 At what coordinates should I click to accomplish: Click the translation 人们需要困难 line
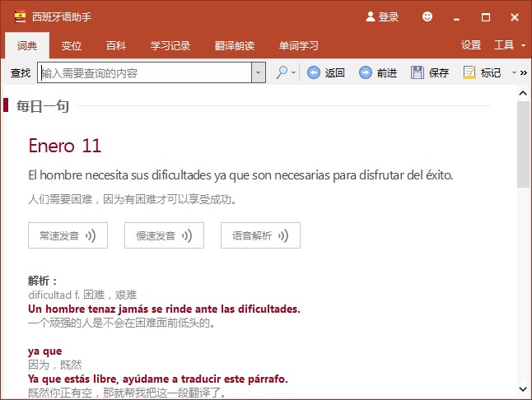(x=133, y=199)
